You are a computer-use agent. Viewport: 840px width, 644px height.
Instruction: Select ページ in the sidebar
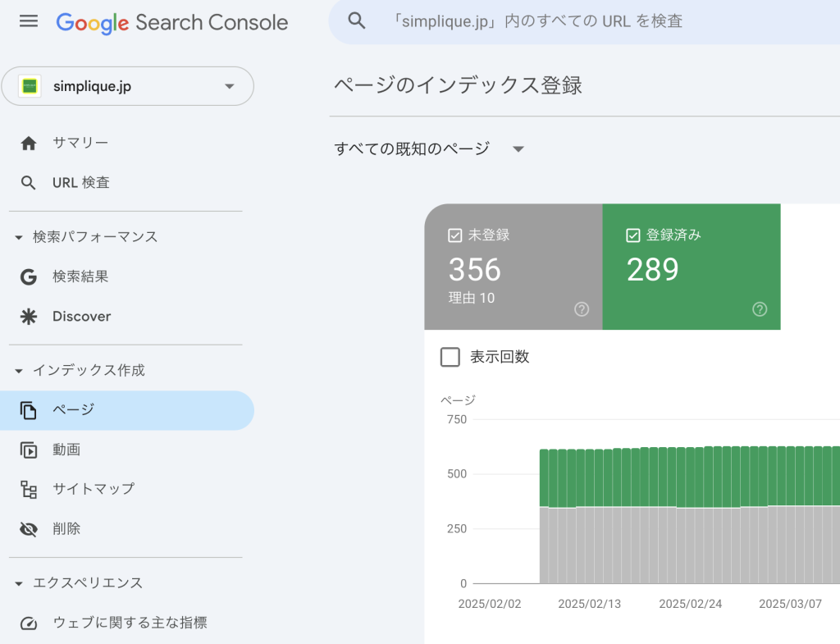coord(126,410)
